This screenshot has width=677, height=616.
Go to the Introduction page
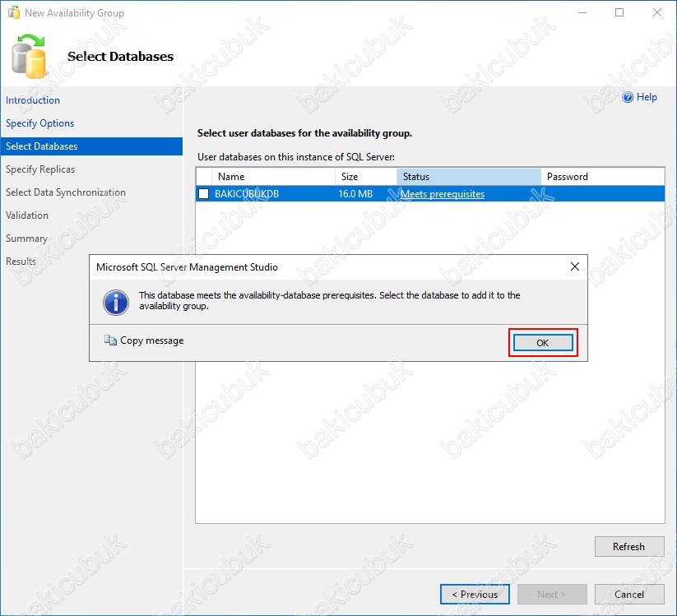click(33, 100)
